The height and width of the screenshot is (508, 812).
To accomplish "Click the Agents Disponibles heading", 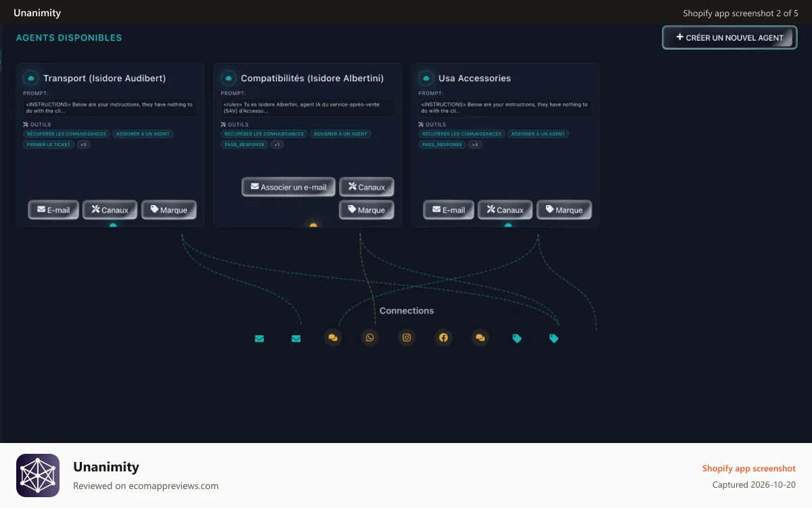I will 69,38.
